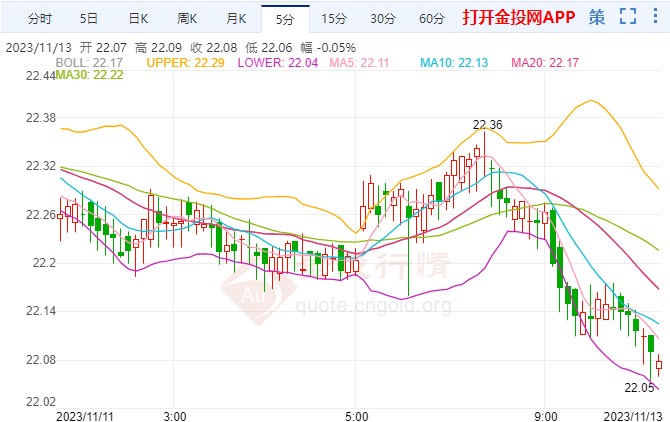
Task: Click the MA5: 22.11 indicator label
Action: tap(359, 63)
